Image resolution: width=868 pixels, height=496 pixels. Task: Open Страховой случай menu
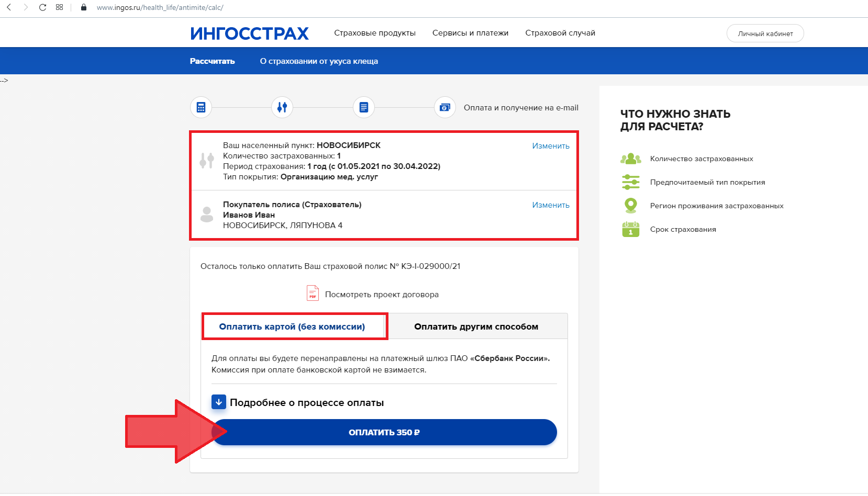560,33
